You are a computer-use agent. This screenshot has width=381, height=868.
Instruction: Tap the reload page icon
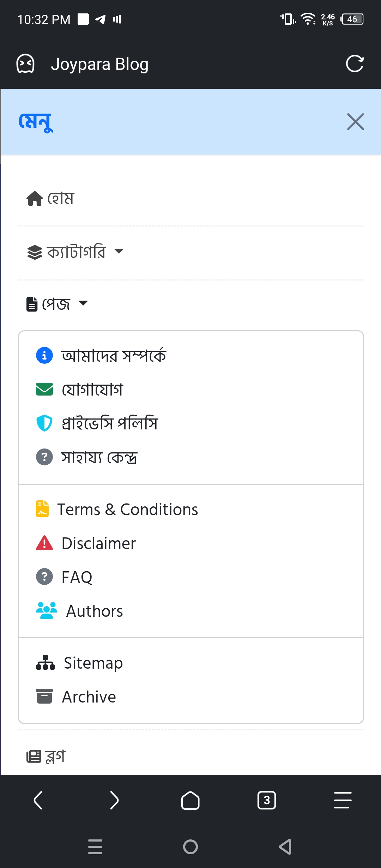(354, 64)
